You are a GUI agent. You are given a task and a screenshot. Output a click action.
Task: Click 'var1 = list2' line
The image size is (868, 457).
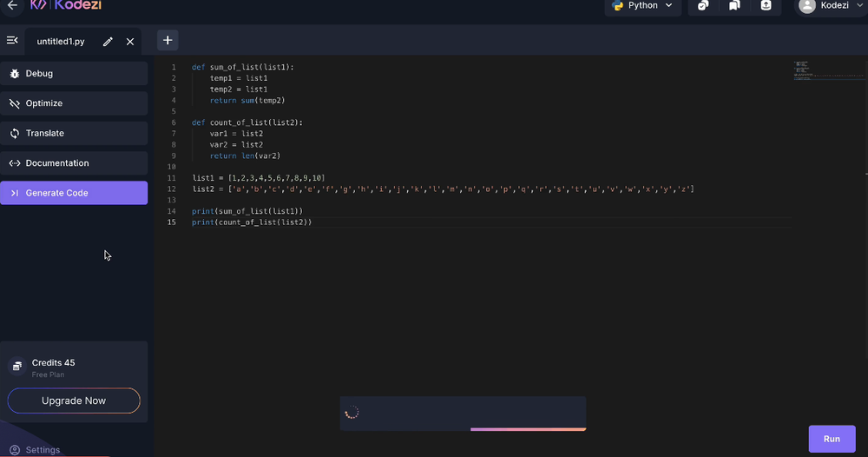(x=236, y=134)
